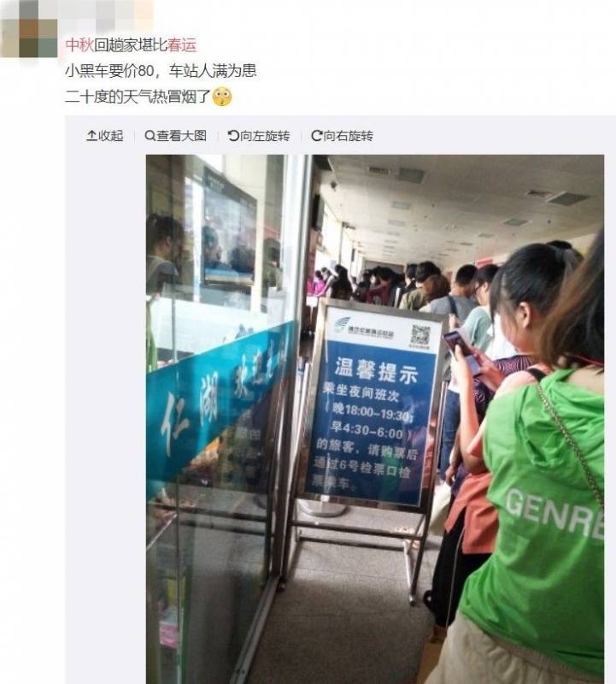
Task: Click the post text 小黑车要价80
Action: (x=109, y=71)
